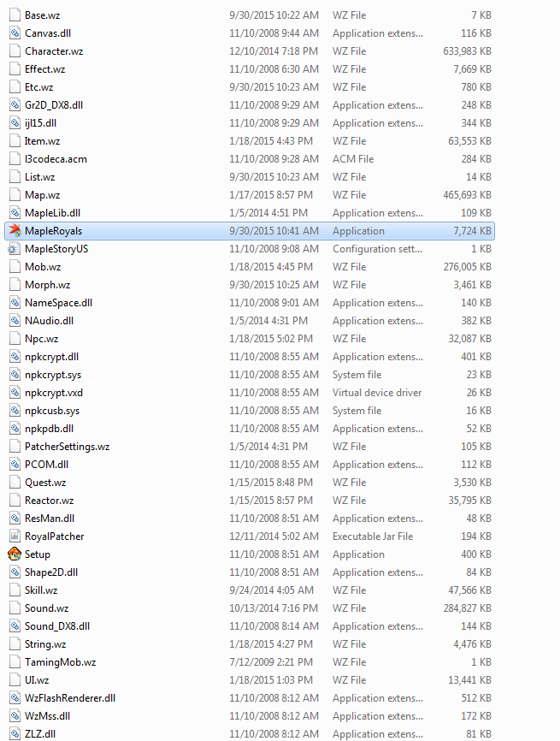Click the 12/10/2014 7:18 PM date of Character.wz

(274, 51)
